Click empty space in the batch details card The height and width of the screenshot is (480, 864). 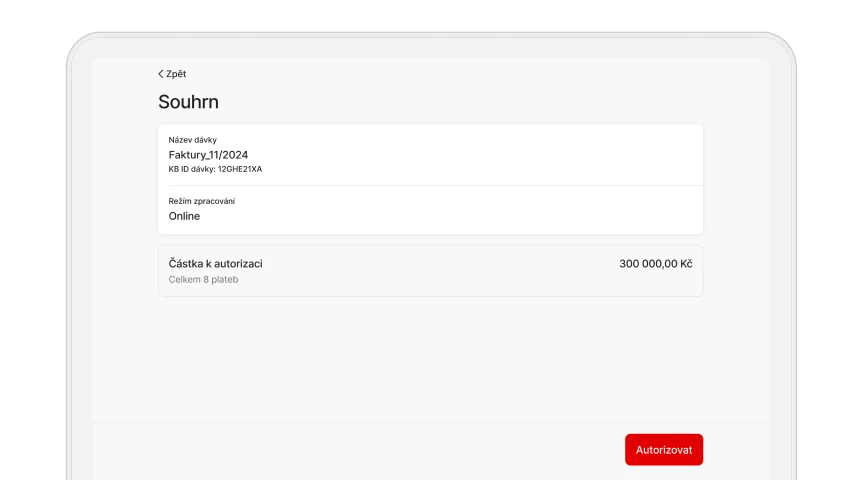480,155
